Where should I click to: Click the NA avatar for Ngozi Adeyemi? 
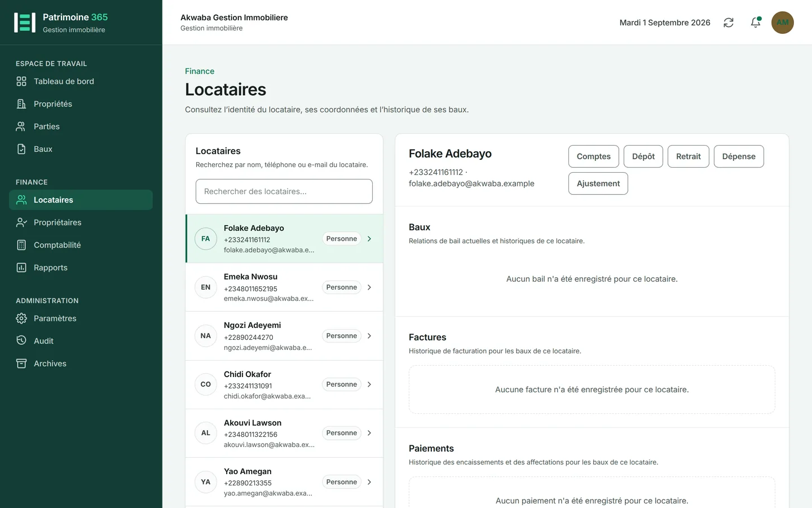(206, 336)
